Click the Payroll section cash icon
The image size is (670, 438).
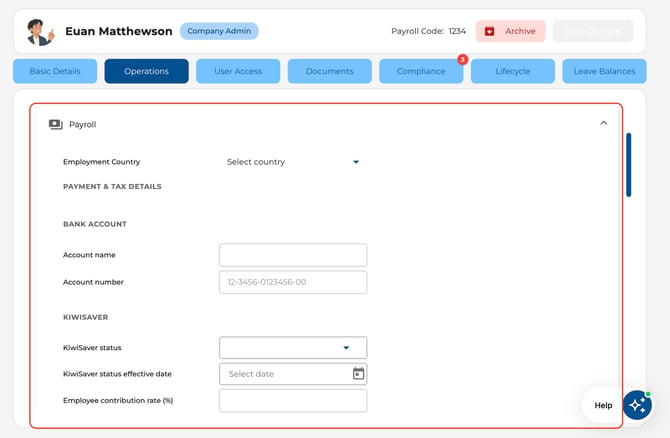tap(56, 124)
